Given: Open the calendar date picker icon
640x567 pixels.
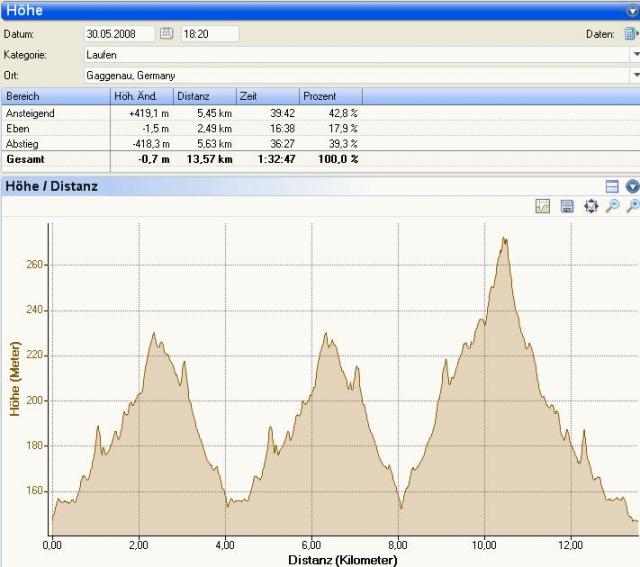Looking at the screenshot, I should [167, 34].
